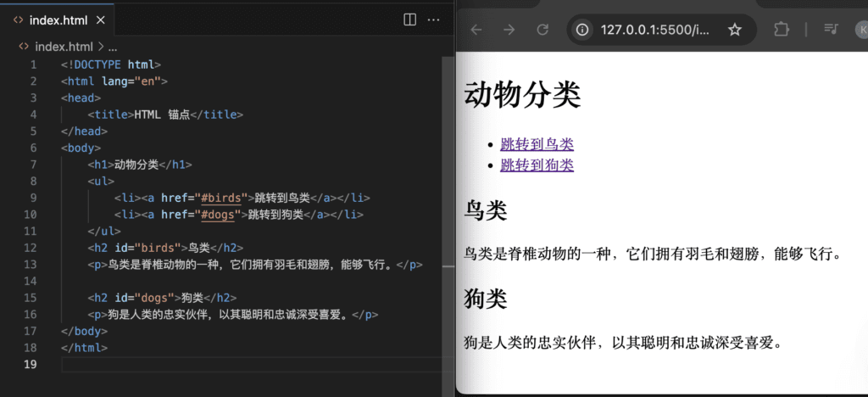Click the closing </html> tag line
The image size is (868, 397).
[x=85, y=347]
